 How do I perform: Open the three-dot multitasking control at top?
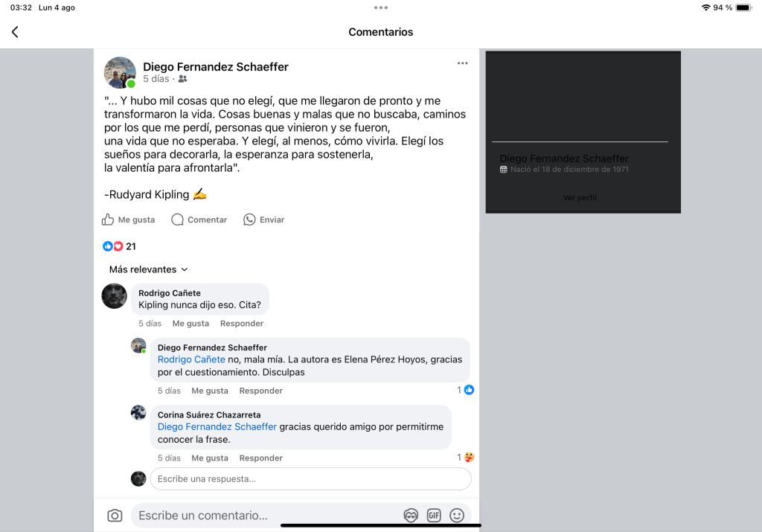pos(381,7)
